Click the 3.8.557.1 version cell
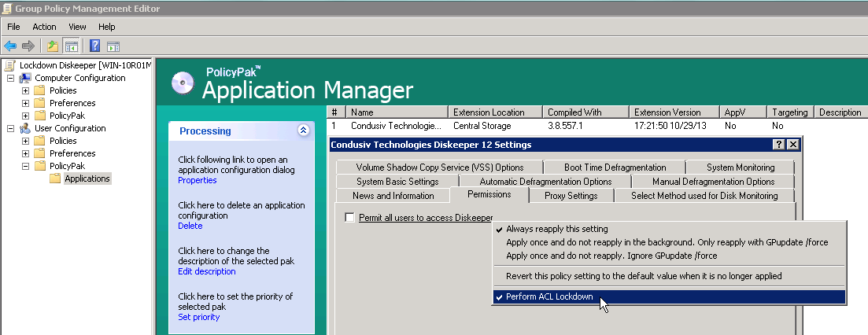The width and height of the screenshot is (868, 335). point(565,126)
